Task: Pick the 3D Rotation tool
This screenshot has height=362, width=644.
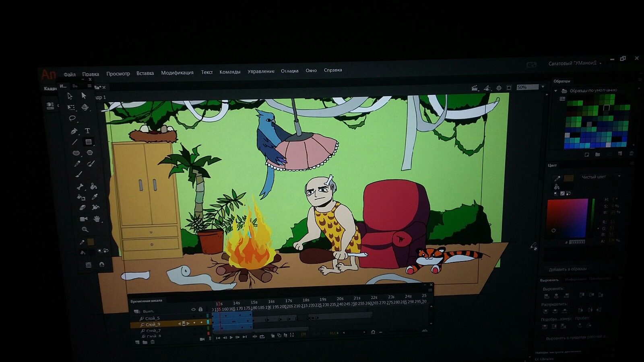Action: (x=85, y=107)
